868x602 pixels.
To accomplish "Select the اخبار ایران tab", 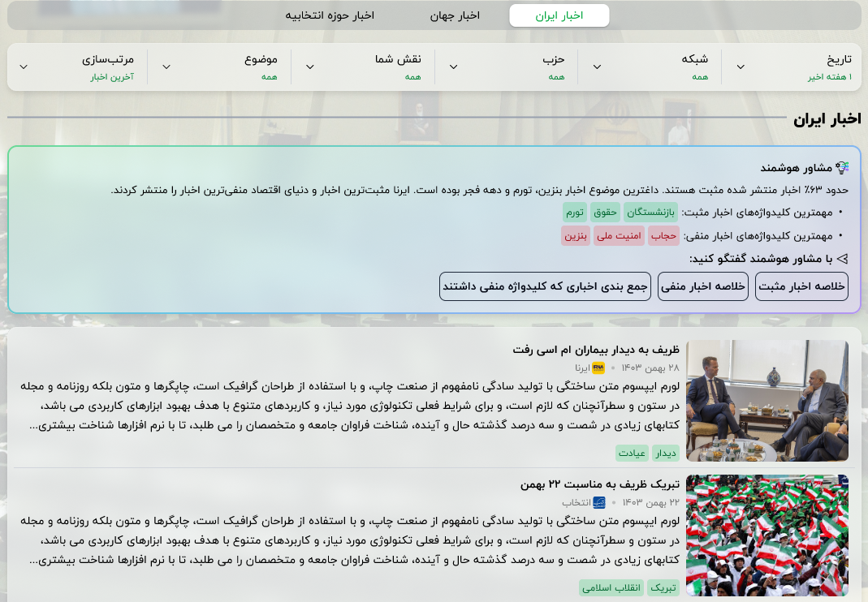I will point(559,15).
